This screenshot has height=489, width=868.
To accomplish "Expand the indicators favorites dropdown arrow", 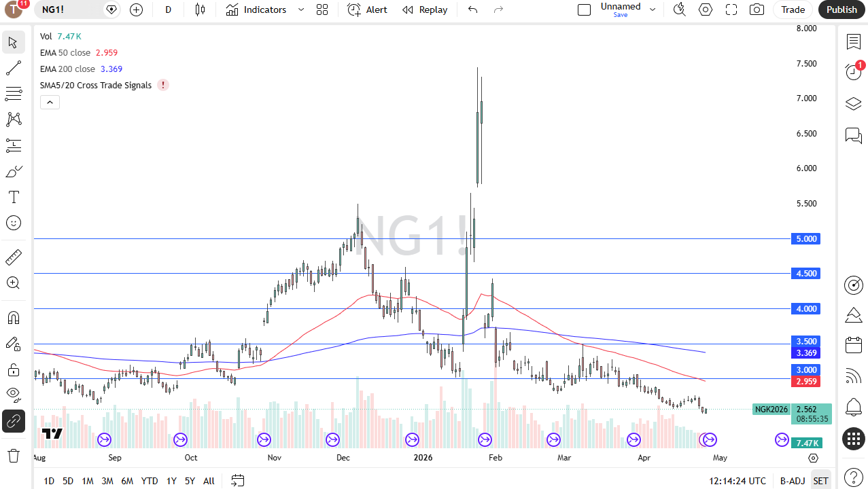I will [301, 10].
